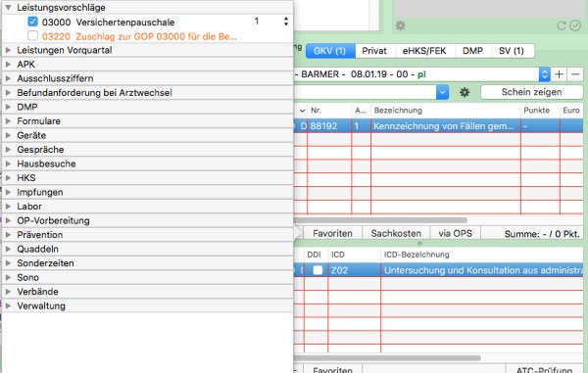The width and height of the screenshot is (588, 373).
Task: Click the Euro column header
Action: (x=571, y=111)
